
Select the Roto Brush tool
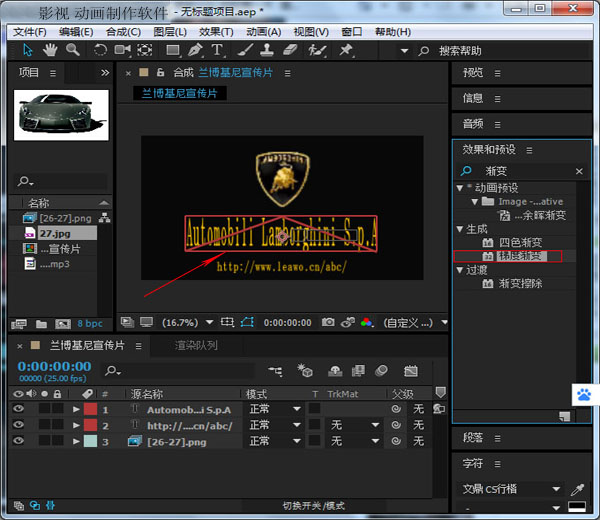[x=317, y=50]
